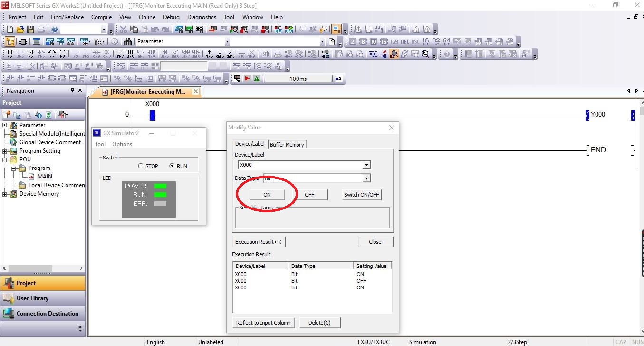Click the Copy icon in toolbar
644x346 pixels.
[x=134, y=30]
